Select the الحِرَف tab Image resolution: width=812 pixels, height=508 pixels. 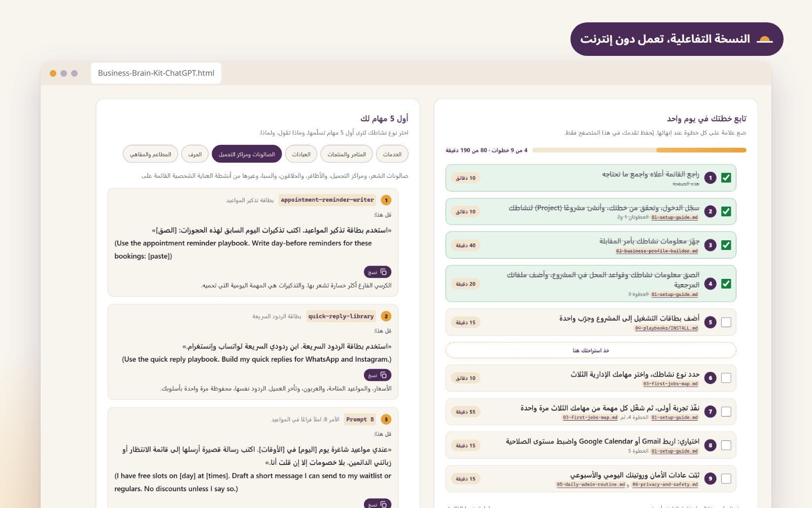pos(195,154)
